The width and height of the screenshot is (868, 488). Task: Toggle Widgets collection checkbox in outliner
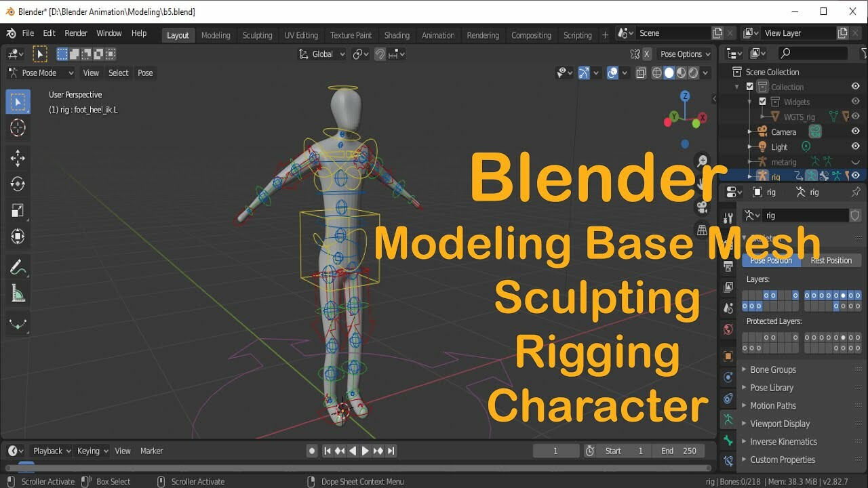762,102
